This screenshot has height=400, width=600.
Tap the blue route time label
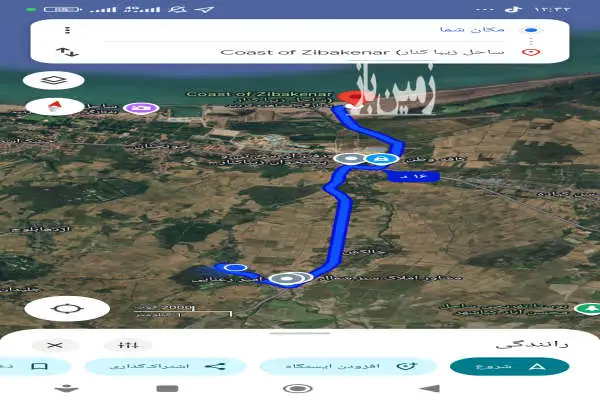coord(413,176)
